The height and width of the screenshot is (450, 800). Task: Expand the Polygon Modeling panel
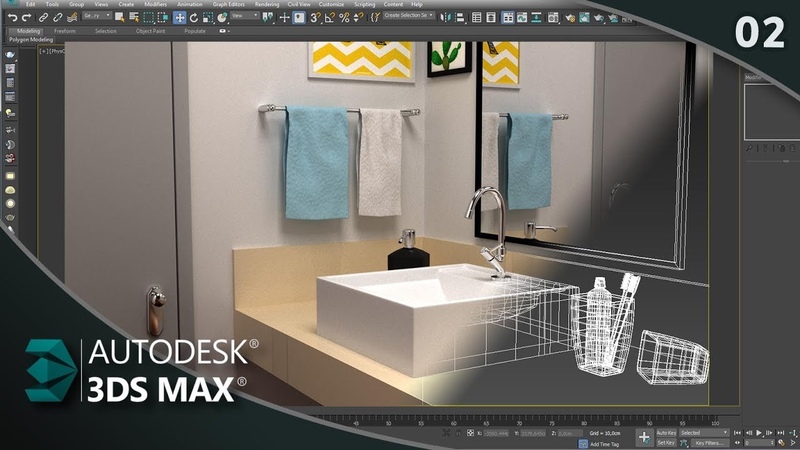(31, 39)
